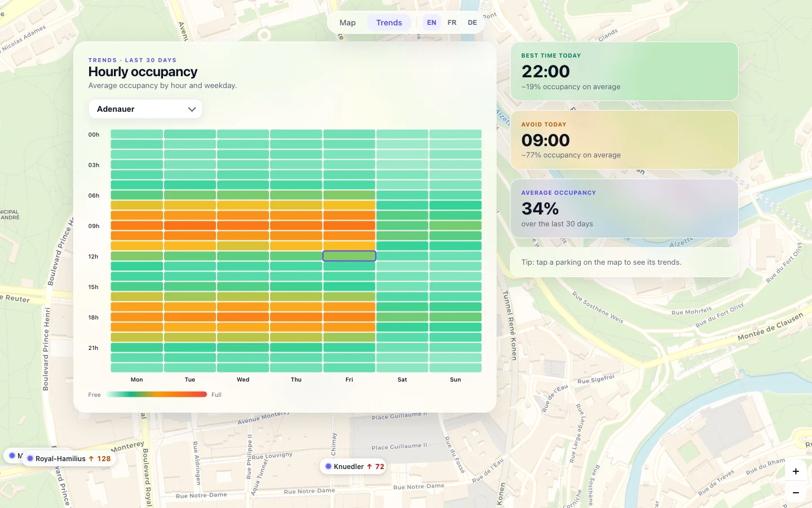Click the Wednesday 18h heatmap cell

point(243,317)
